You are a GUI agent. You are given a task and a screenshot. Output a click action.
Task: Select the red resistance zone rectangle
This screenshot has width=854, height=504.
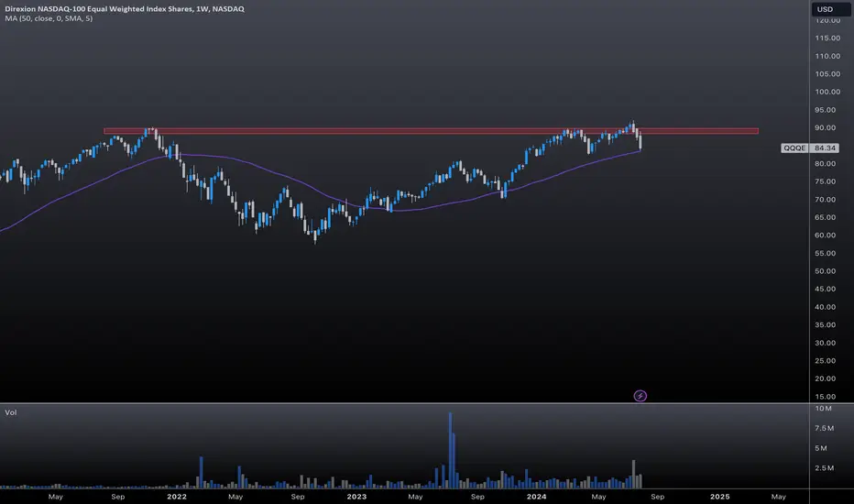click(431, 131)
